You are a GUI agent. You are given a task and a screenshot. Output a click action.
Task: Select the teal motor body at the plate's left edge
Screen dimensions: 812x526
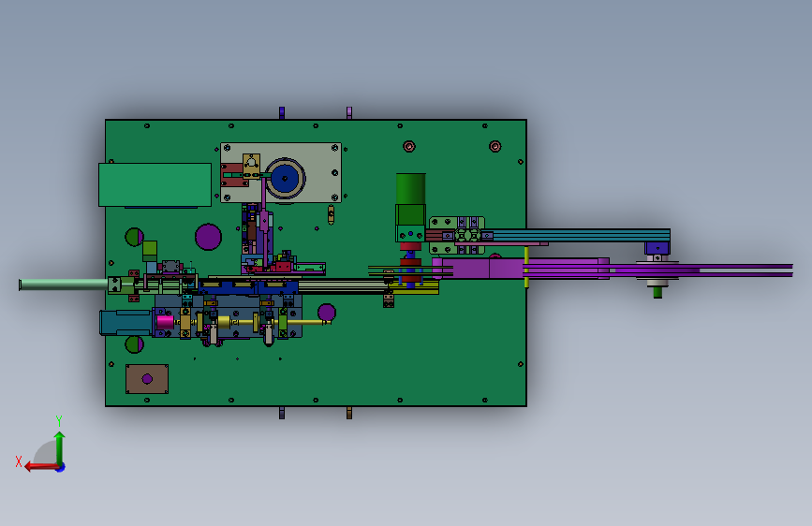pos(125,323)
